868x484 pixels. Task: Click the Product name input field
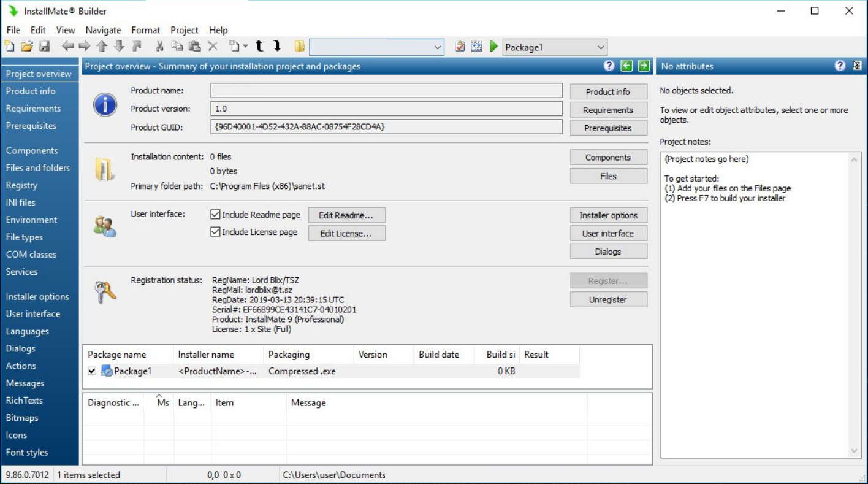coord(386,91)
